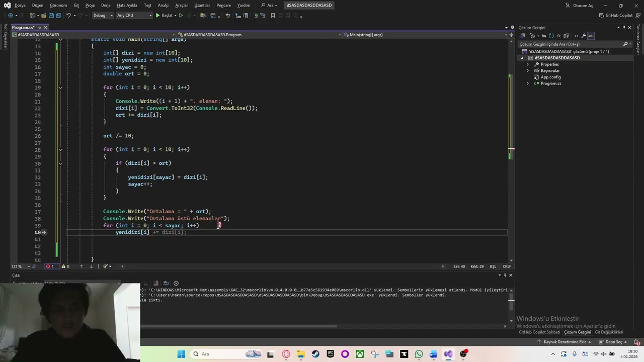Collapse the dSASDASDASDDASASD project node
This screenshot has width=644, height=362.
tap(522, 58)
